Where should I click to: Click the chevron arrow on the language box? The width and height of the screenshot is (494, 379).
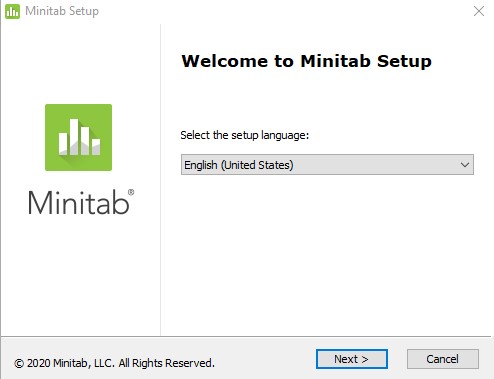tap(465, 165)
